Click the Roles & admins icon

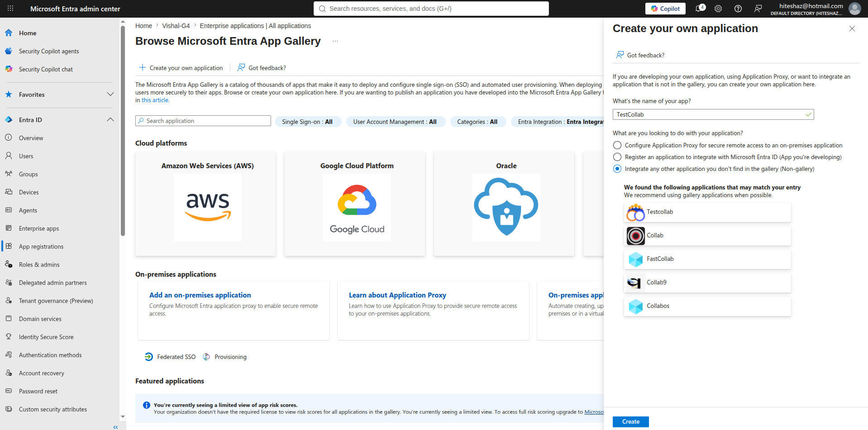pos(9,265)
